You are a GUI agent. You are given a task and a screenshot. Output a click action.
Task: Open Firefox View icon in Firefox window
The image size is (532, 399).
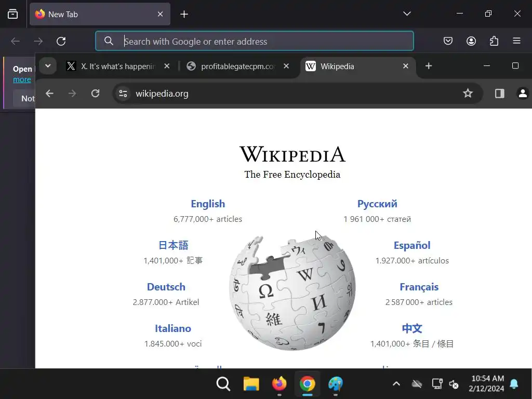(12, 14)
